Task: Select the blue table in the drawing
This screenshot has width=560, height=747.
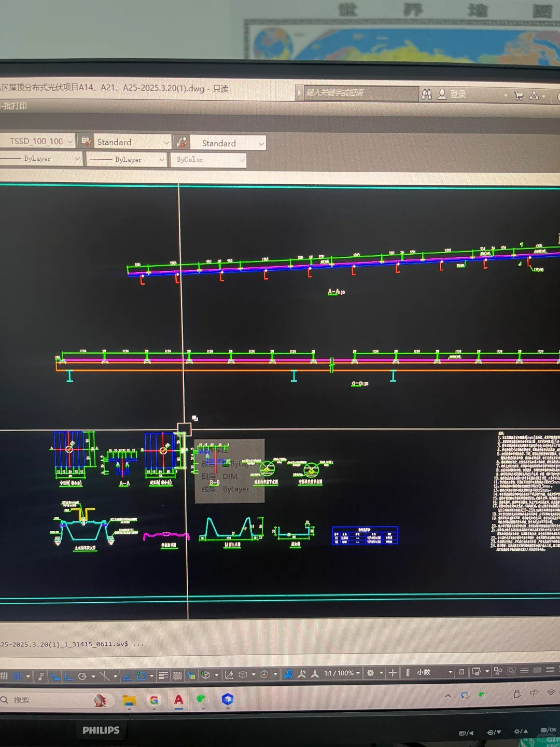Action: click(x=365, y=536)
